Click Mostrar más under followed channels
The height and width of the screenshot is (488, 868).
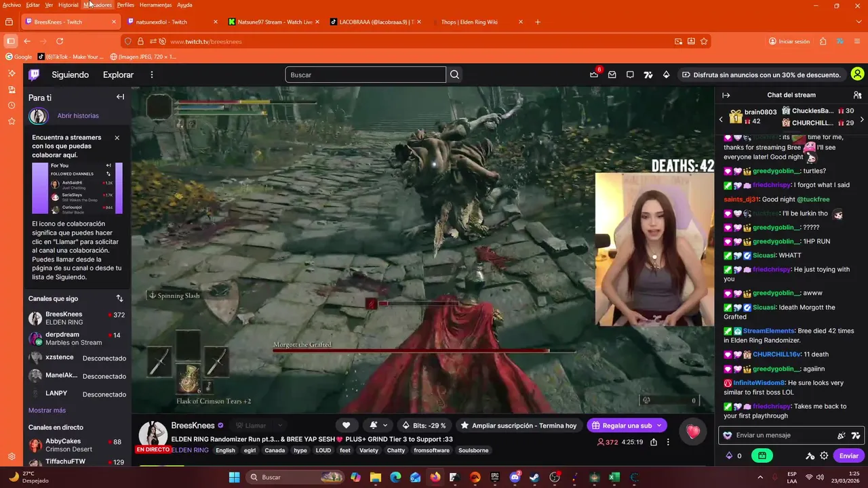(47, 410)
